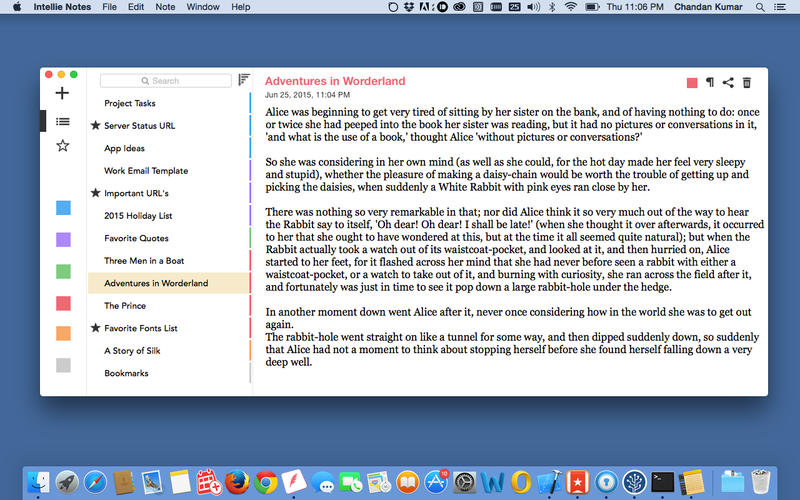
Task: Share the current note
Action: click(728, 83)
